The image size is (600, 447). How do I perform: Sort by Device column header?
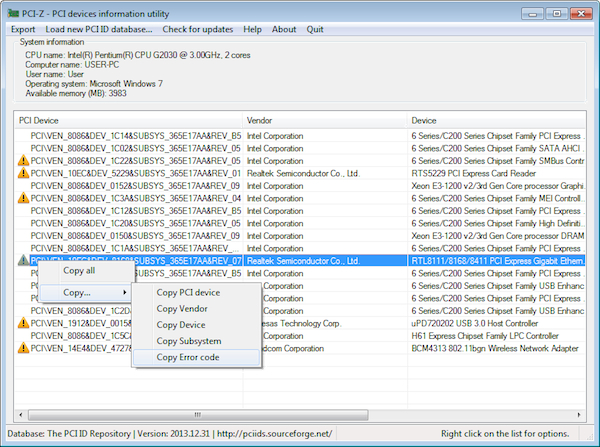coord(496,121)
